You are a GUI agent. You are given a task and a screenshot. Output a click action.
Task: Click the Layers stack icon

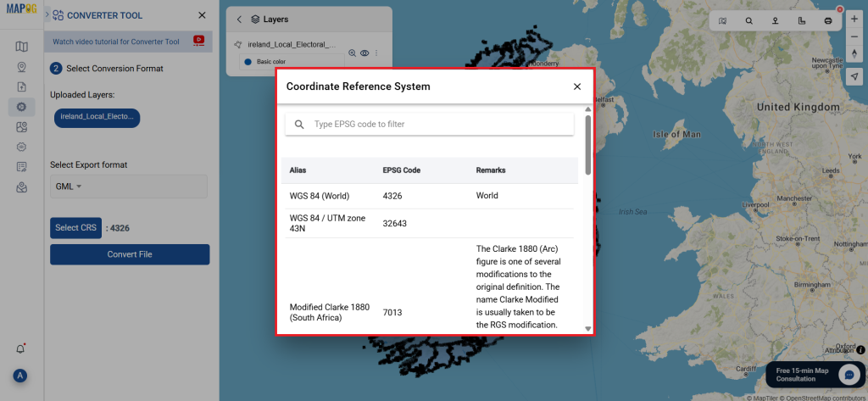tap(255, 19)
